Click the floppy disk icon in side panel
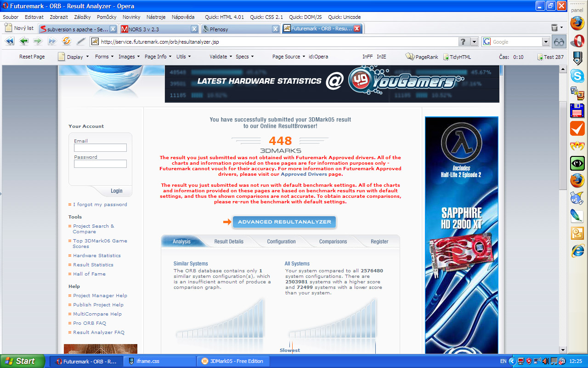588x368 pixels. [x=577, y=110]
